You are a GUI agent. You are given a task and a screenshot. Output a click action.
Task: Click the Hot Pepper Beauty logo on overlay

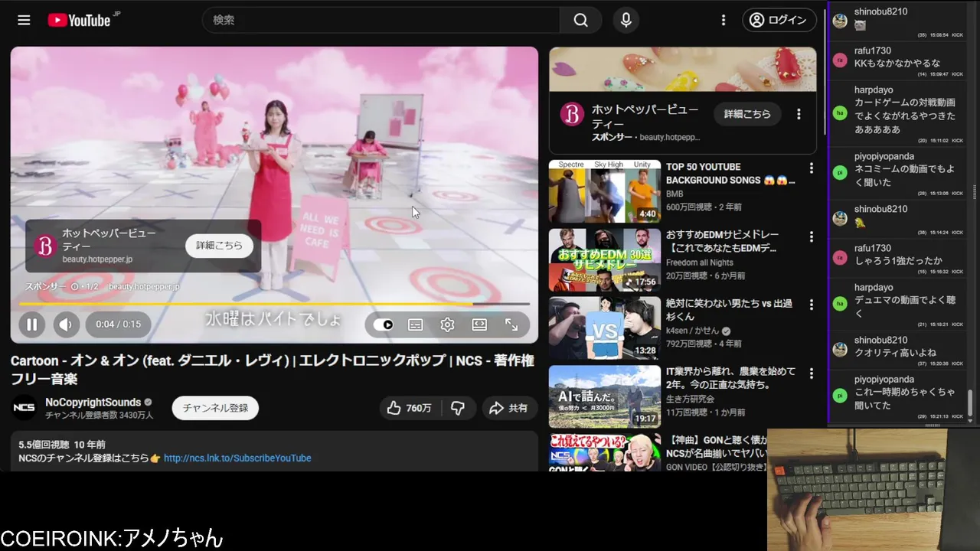click(x=45, y=246)
